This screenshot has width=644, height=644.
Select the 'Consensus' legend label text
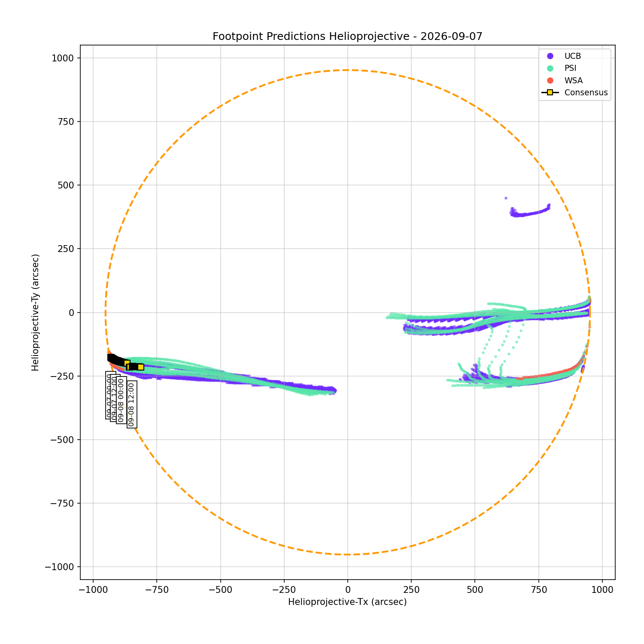pos(586,93)
